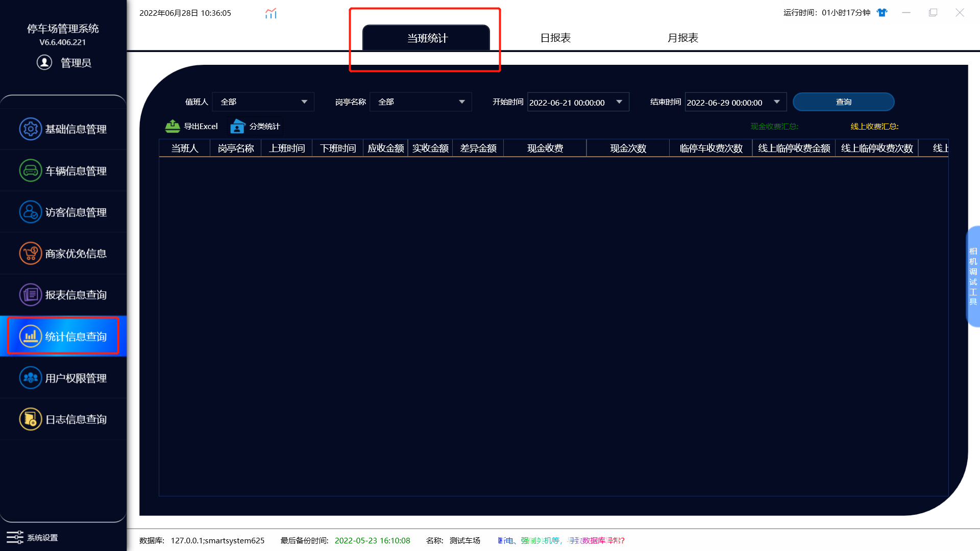980x551 pixels.
Task: Select the 车辆信息管理 car icon
Action: pos(31,170)
